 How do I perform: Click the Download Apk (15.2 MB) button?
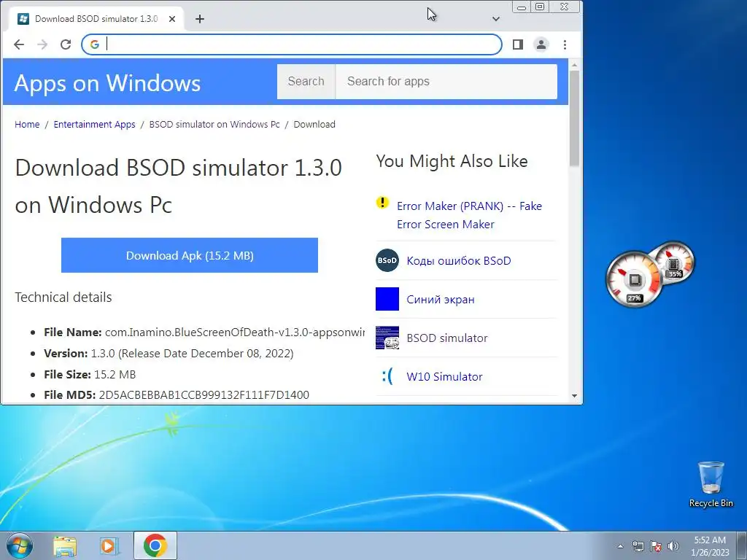coord(190,255)
